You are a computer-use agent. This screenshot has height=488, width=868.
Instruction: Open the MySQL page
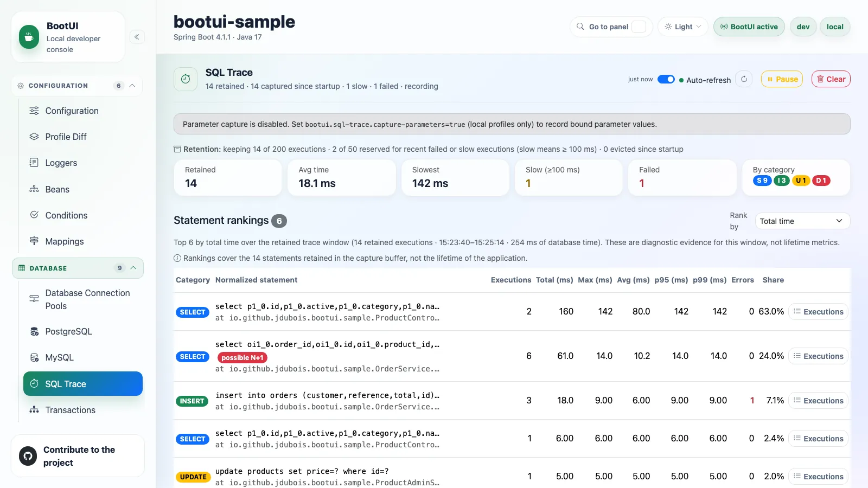click(83, 357)
